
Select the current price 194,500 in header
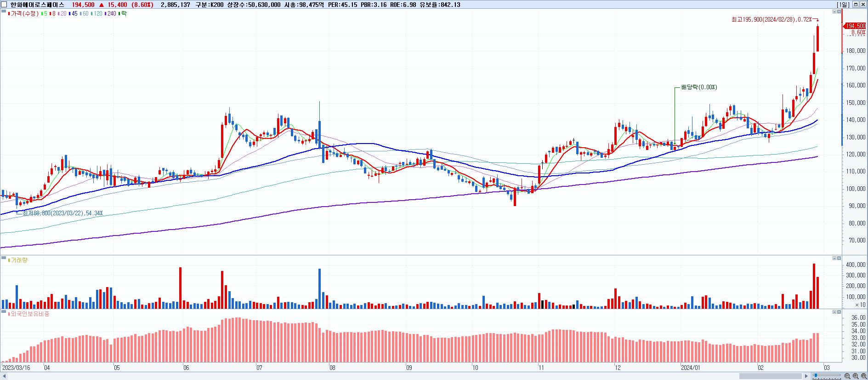click(x=83, y=5)
